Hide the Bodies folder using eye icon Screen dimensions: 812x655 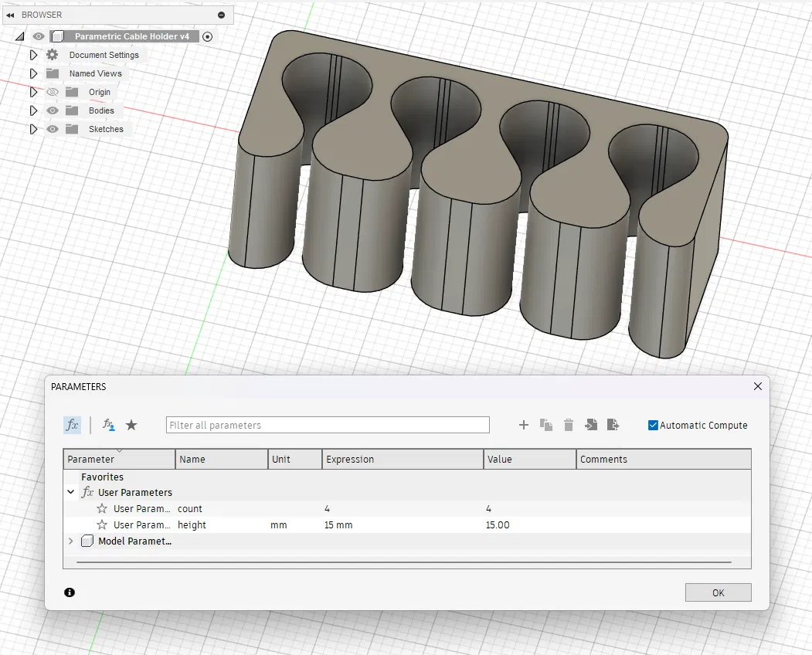pos(52,110)
